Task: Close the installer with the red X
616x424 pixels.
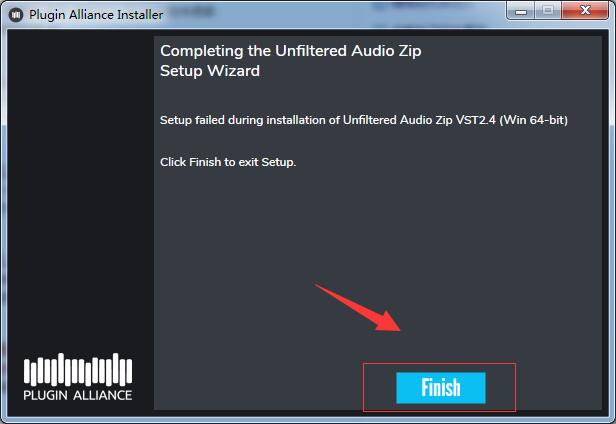Action: [585, 11]
